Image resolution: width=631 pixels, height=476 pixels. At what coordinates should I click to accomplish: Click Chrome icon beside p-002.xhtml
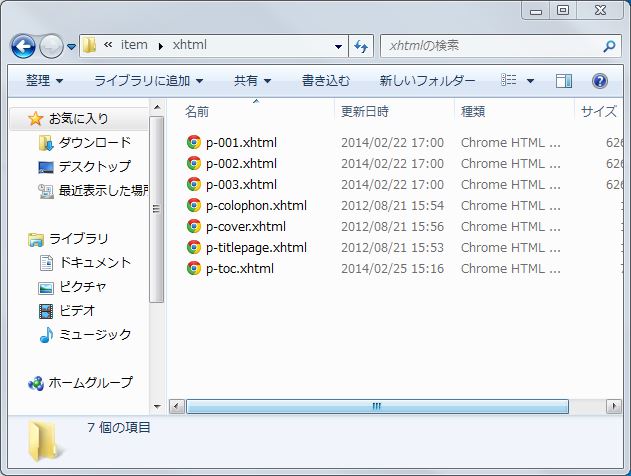click(x=194, y=163)
